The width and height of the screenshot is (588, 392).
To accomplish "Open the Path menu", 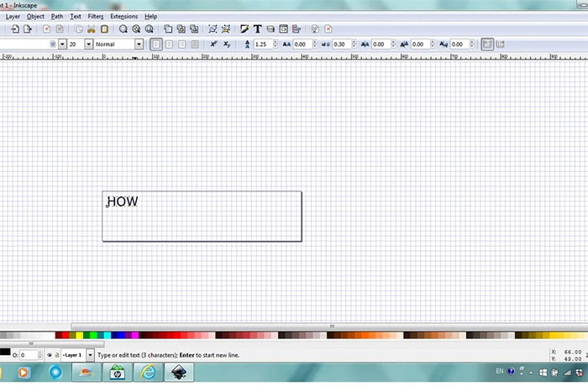I will coord(56,16).
